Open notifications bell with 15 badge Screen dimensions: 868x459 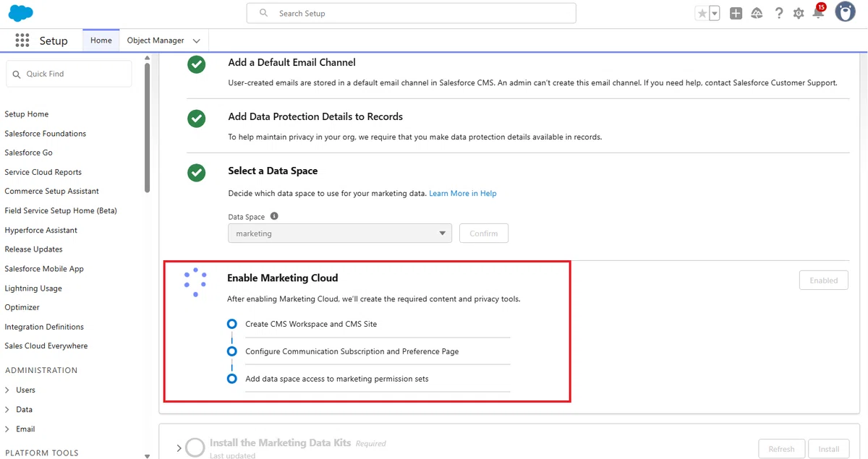819,12
